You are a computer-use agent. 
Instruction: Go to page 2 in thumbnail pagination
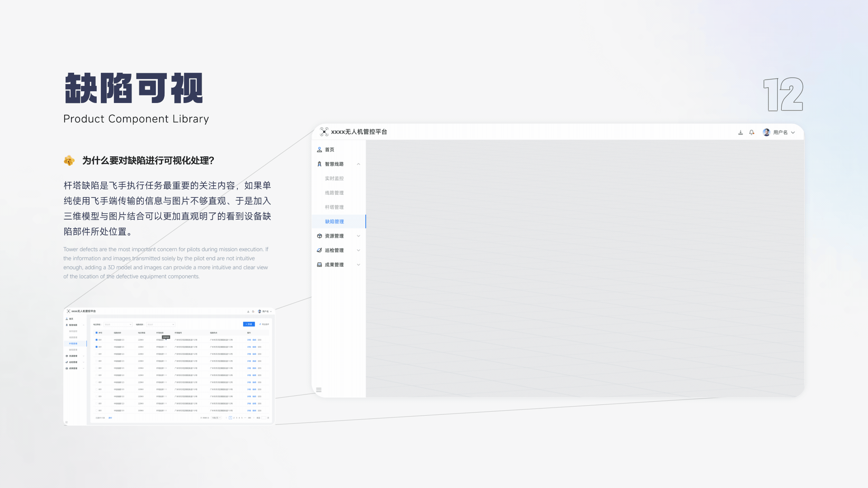[x=234, y=418]
